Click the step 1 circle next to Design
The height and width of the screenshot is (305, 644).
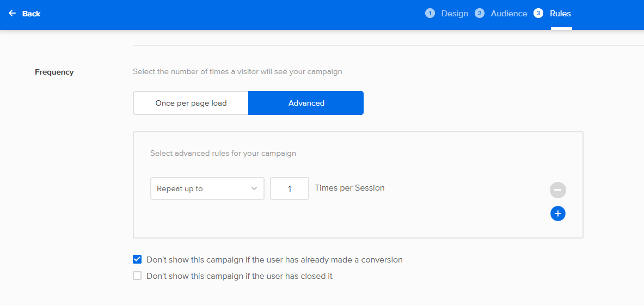[x=430, y=14]
